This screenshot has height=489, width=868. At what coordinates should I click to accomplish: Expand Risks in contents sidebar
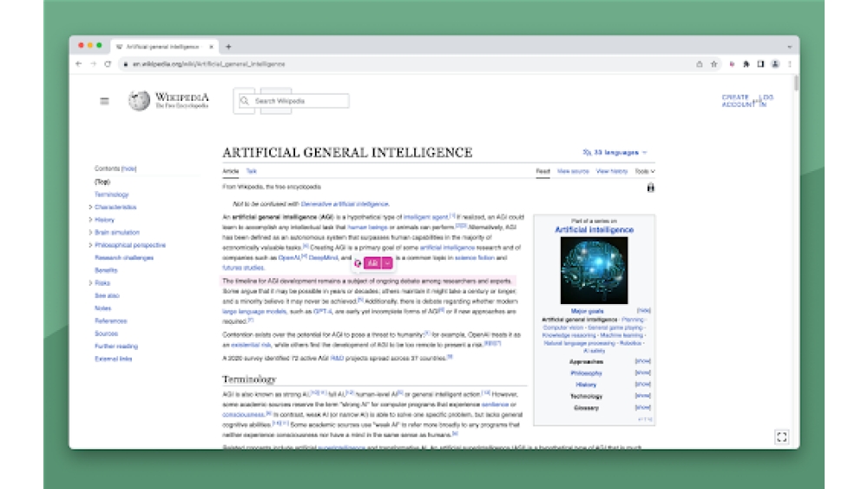[x=90, y=283]
